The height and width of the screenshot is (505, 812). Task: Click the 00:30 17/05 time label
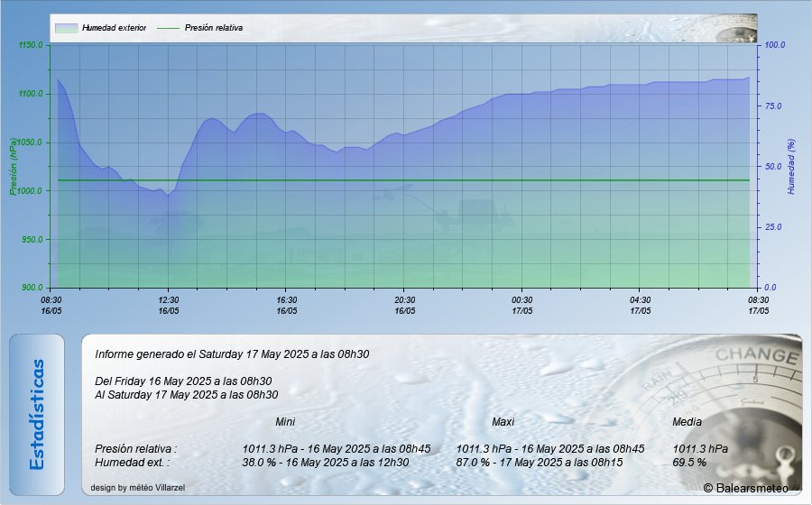point(522,306)
